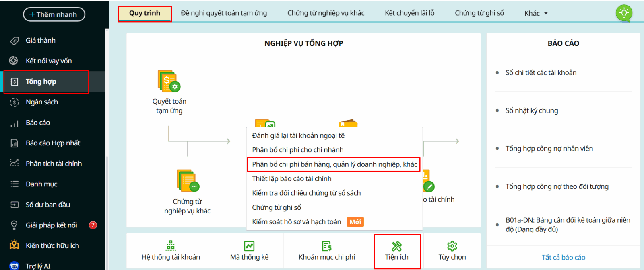The width and height of the screenshot is (644, 270).
Task: Click the Giải pháp kết nối bulb icon
Action: (14, 225)
